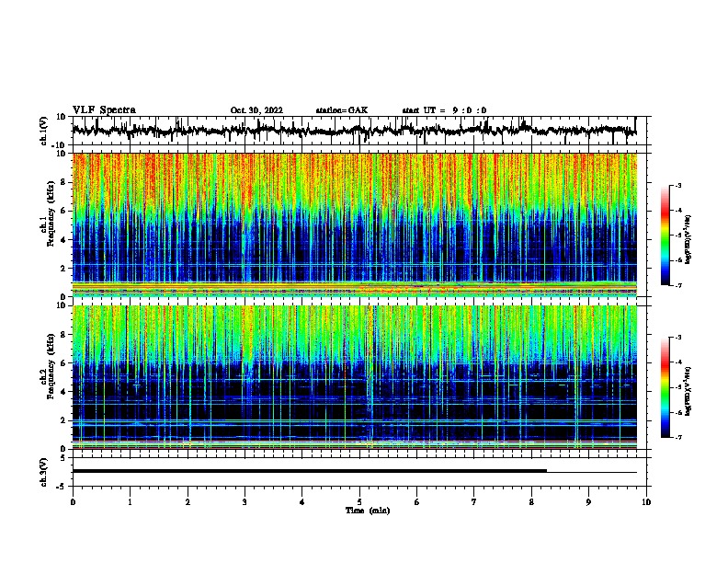Click the "4" tick on ch.2 frequency axis
This screenshot has width=728, height=563.
64,392
